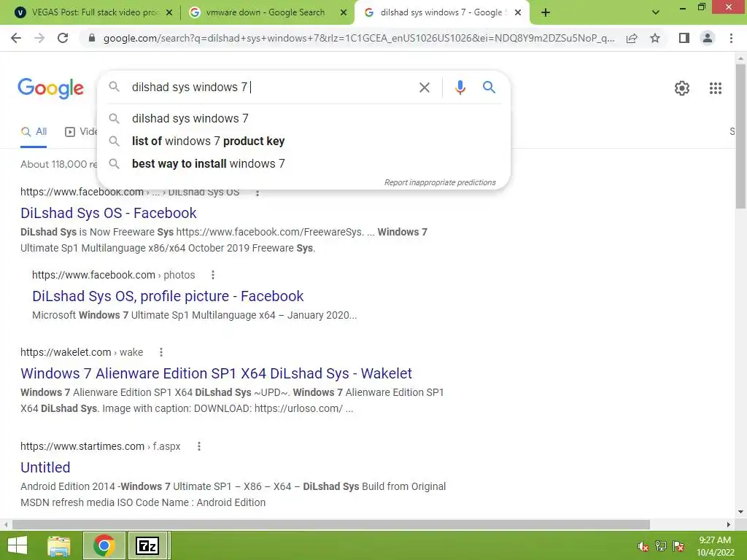Open network status tray icon

click(661, 546)
